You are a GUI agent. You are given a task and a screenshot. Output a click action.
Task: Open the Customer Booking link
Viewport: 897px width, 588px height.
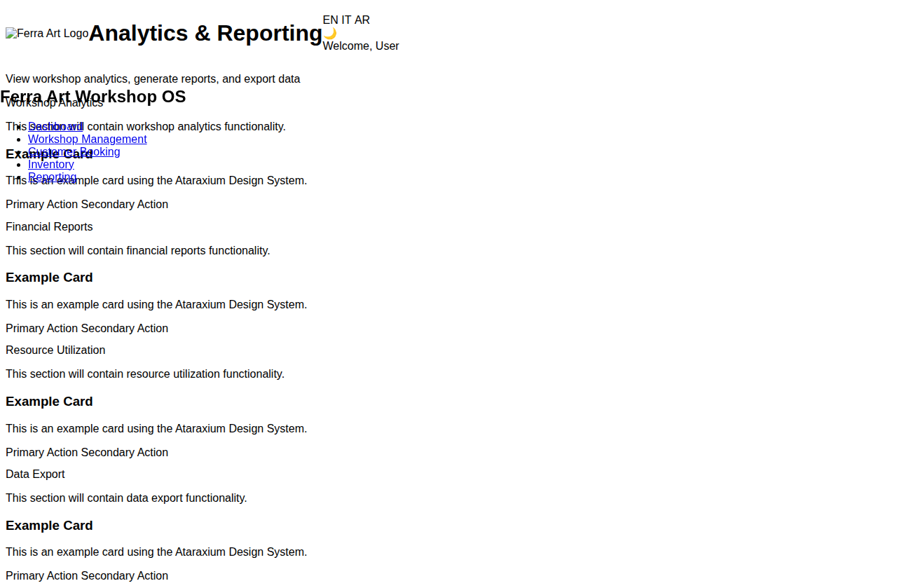click(74, 152)
